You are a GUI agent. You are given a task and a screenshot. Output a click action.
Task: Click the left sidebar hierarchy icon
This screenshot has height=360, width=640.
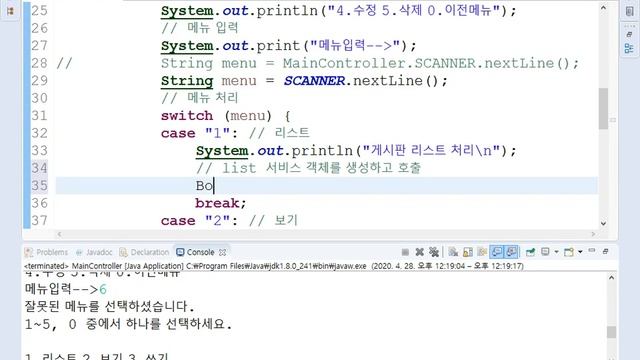point(10,11)
